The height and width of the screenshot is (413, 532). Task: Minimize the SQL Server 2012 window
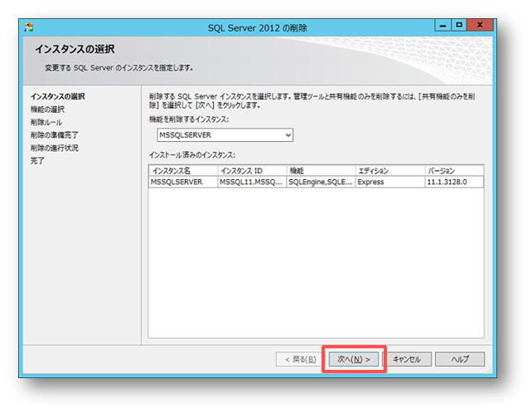[443, 25]
